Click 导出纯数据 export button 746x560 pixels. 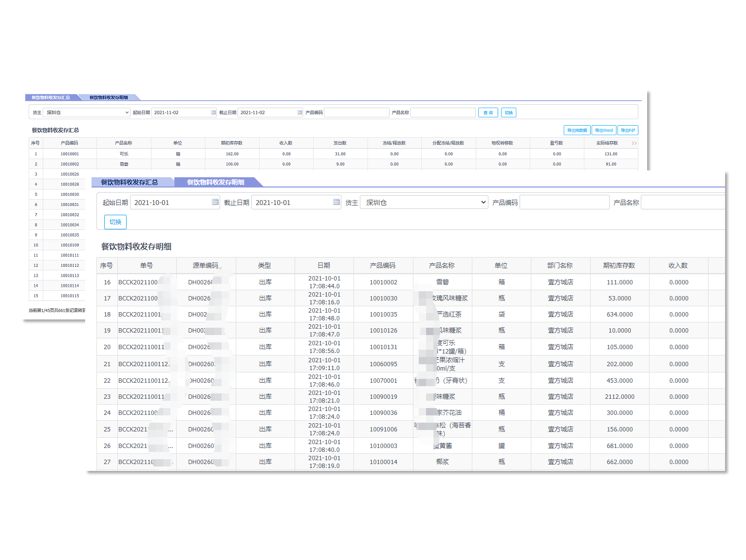tap(577, 130)
